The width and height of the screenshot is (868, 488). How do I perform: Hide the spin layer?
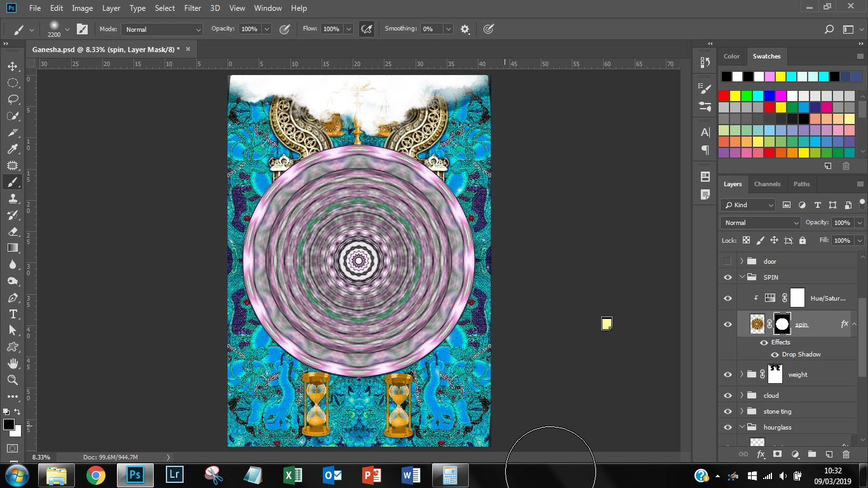pos(728,324)
